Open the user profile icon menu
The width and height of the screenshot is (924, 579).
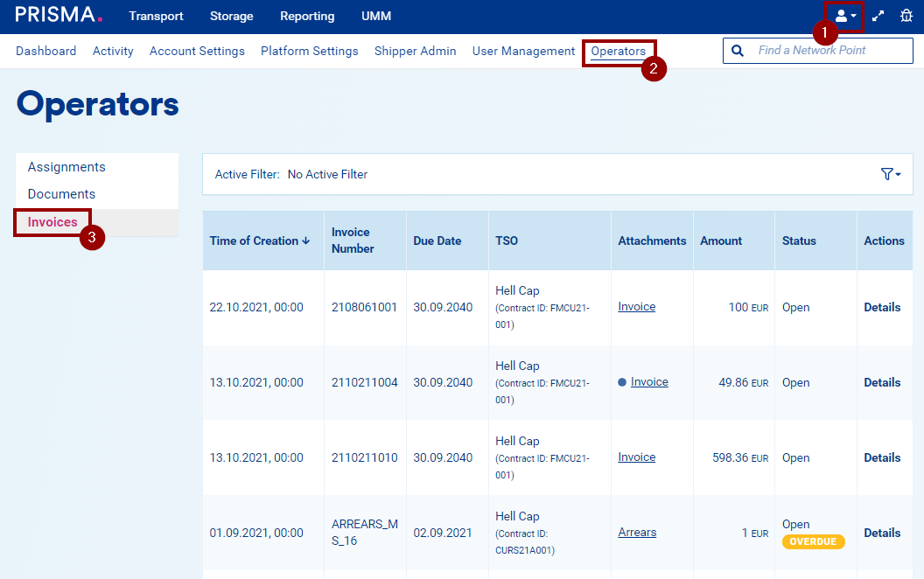pyautogui.click(x=844, y=16)
